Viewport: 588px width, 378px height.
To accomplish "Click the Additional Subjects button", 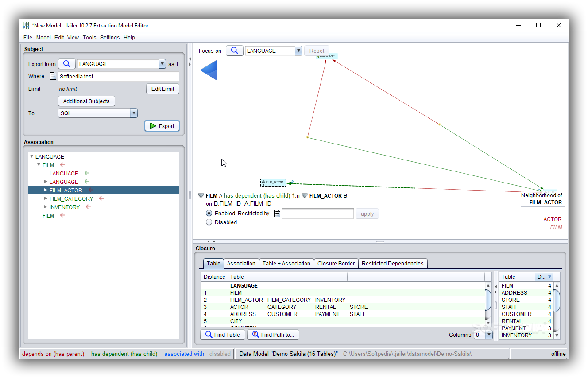I will pos(86,101).
